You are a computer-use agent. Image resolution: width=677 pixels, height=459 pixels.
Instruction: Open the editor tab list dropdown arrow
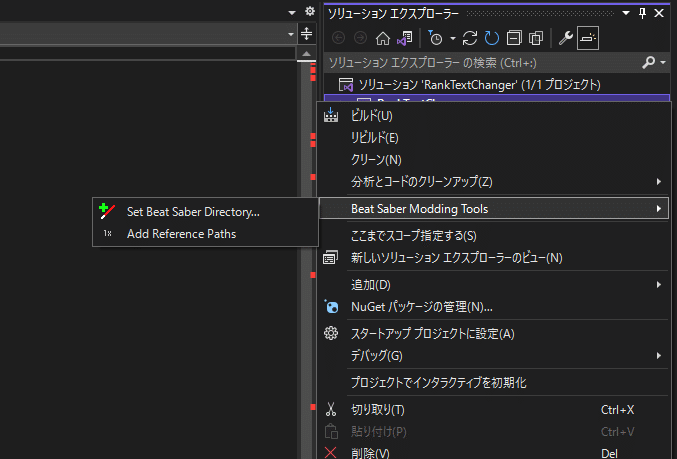coord(292,13)
